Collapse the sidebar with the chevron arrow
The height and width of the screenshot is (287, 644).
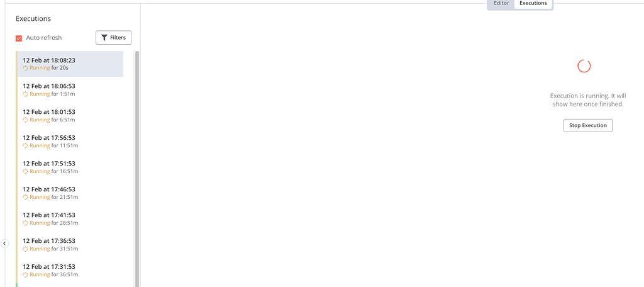tap(4, 243)
